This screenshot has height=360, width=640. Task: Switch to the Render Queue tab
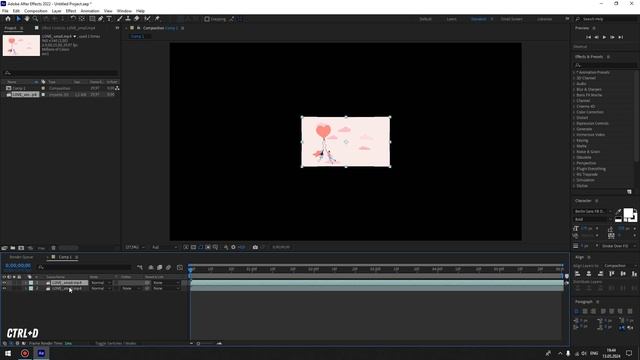[21, 257]
